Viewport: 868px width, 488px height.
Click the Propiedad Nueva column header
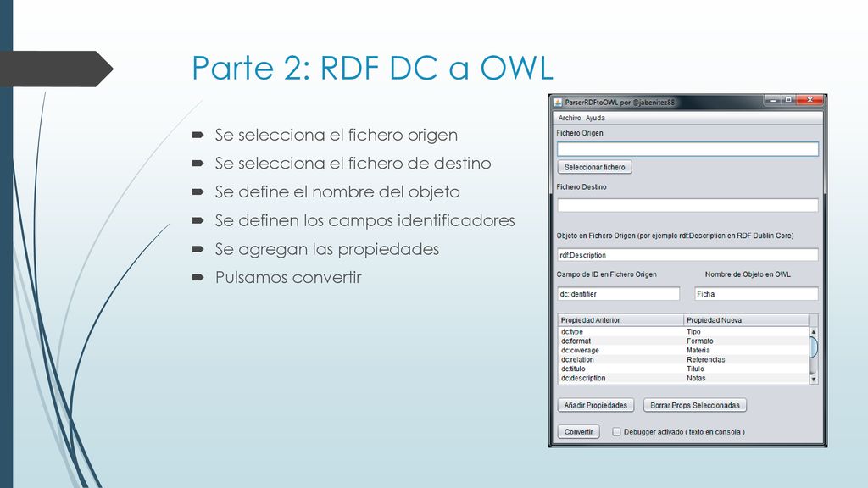[746, 319]
